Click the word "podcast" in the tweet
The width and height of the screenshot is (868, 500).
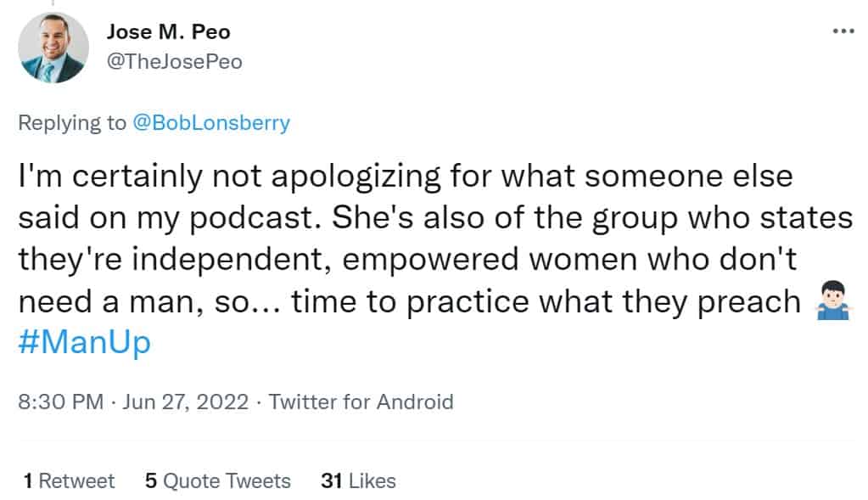(239, 219)
